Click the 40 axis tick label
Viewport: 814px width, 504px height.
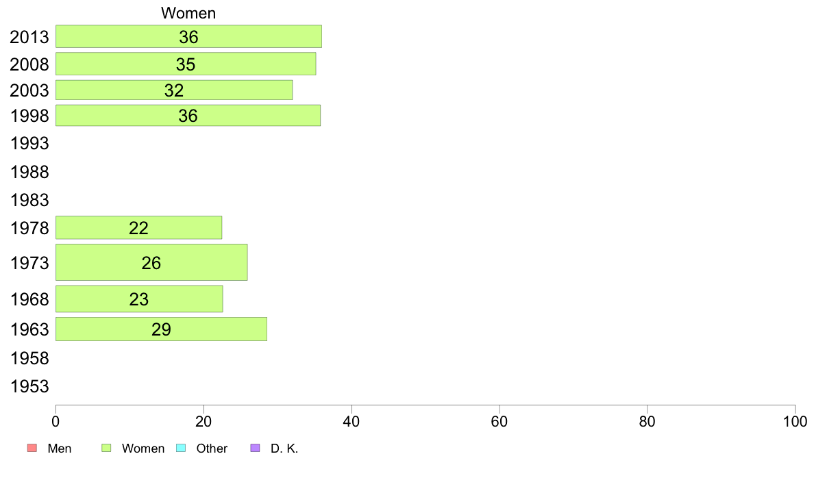(x=351, y=421)
